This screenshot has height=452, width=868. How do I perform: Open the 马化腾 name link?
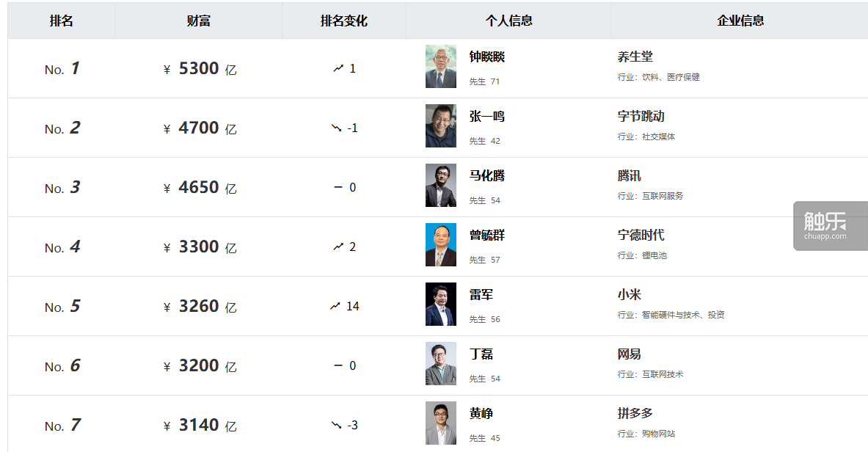point(487,176)
